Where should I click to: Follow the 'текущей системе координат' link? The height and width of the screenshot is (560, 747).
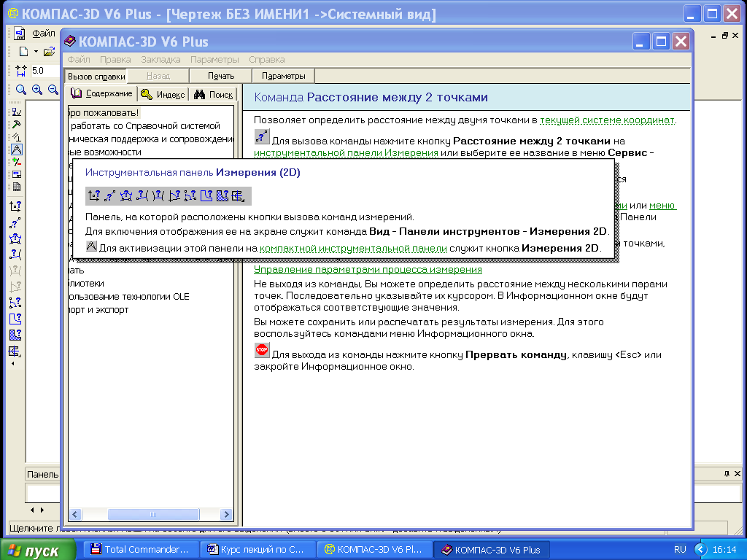coord(607,120)
